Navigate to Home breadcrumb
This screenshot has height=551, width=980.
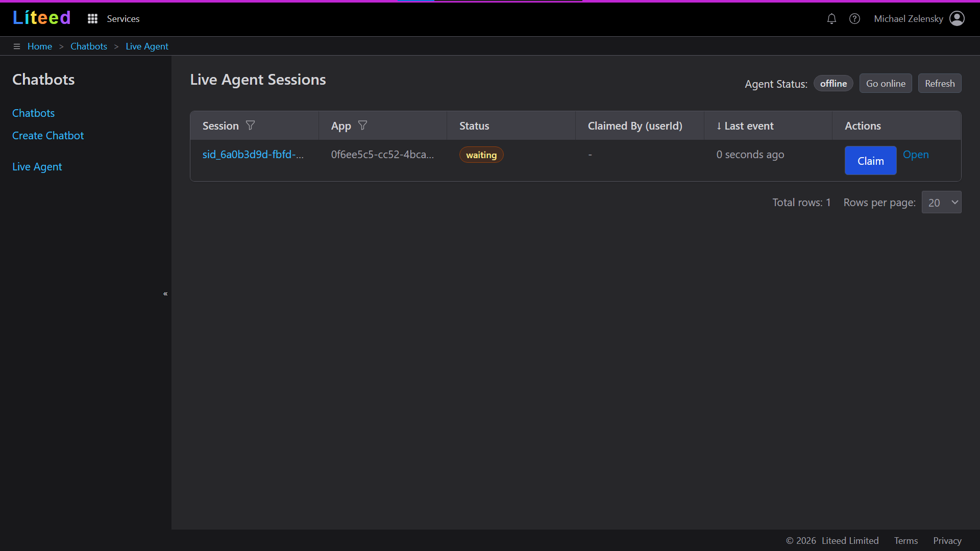tap(40, 46)
